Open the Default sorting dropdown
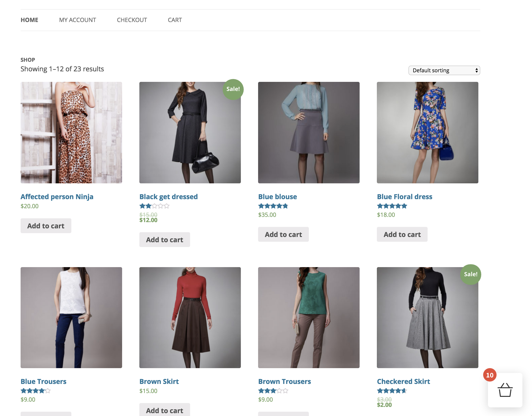This screenshot has height=416, width=532. (x=444, y=70)
